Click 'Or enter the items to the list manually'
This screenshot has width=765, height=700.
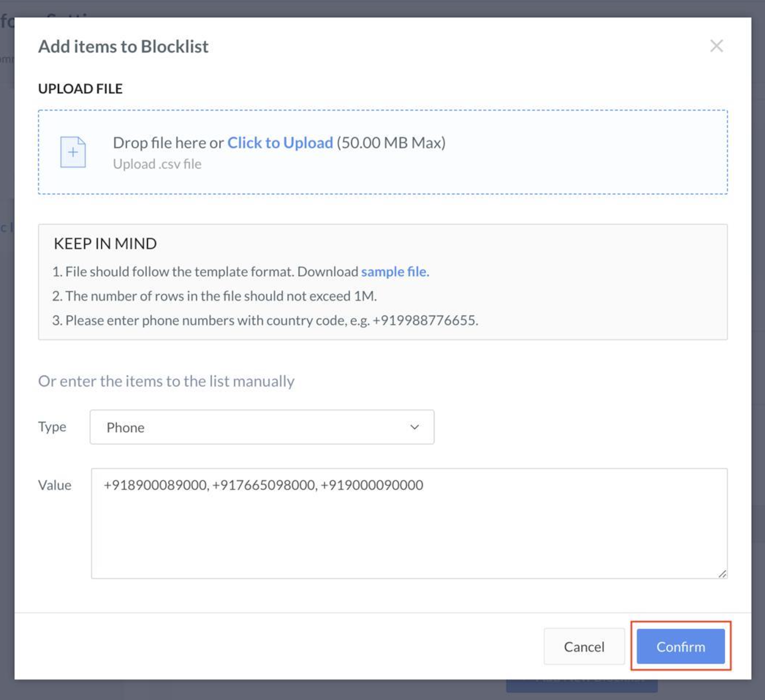point(166,381)
